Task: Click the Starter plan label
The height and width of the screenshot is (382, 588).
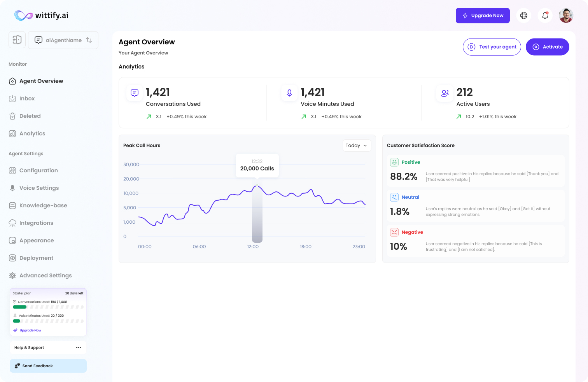Action: click(x=22, y=293)
